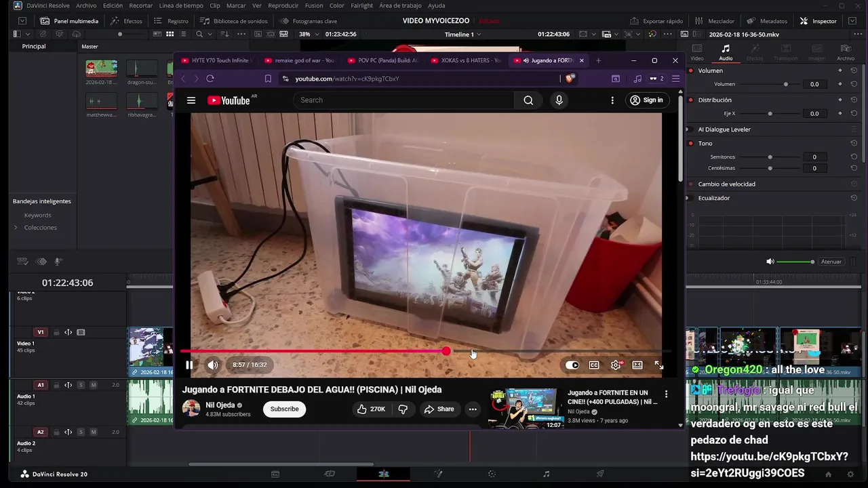Reset the Eje X parameter

point(854,113)
